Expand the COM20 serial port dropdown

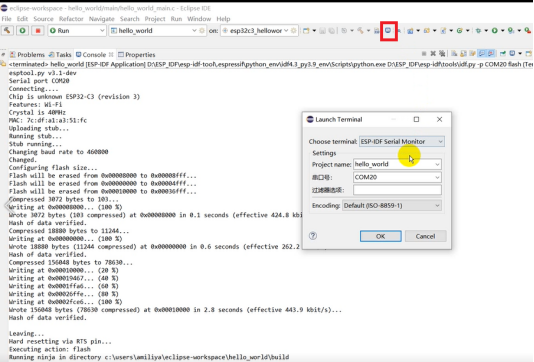(x=437, y=177)
